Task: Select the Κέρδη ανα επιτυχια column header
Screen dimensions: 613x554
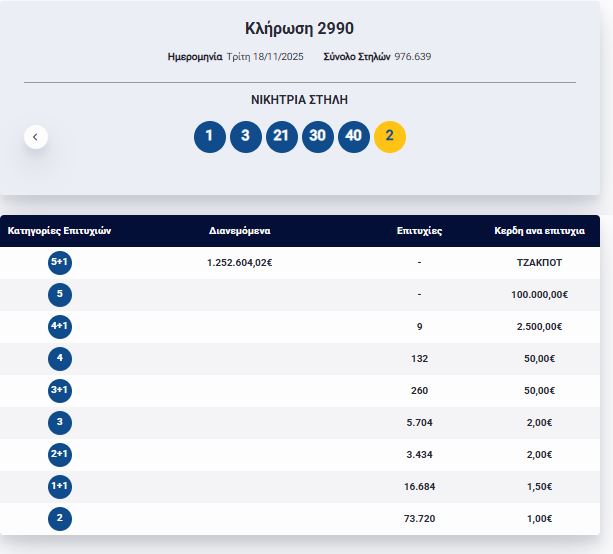Action: tap(539, 231)
